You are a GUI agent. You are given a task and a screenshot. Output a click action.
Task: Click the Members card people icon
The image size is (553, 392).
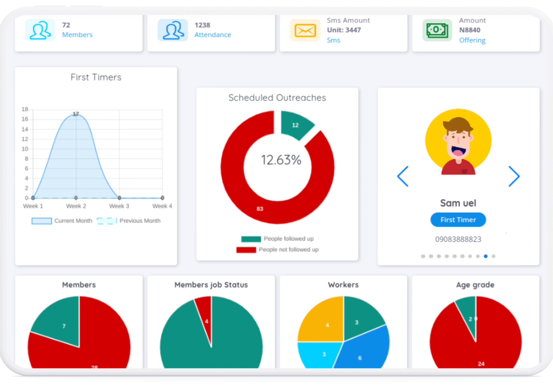click(x=40, y=30)
